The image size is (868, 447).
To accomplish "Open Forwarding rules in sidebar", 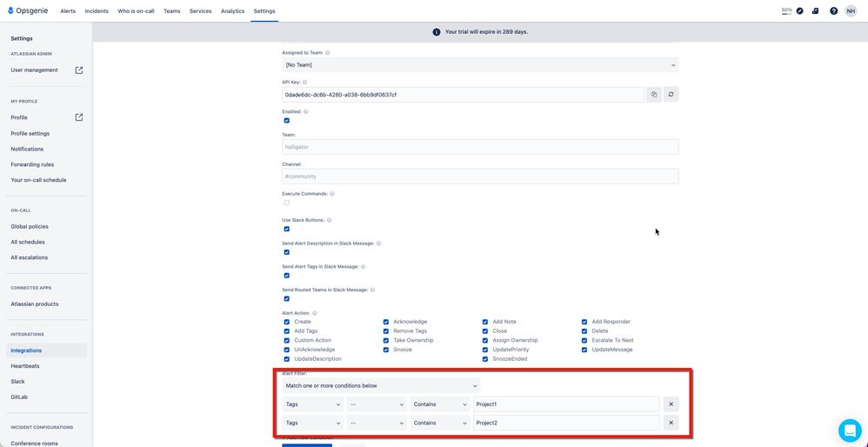I will 32,164.
